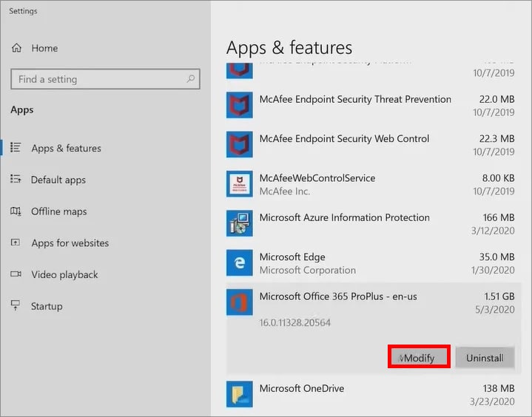
Task: Click the Apps for websites icon
Action: (16, 243)
